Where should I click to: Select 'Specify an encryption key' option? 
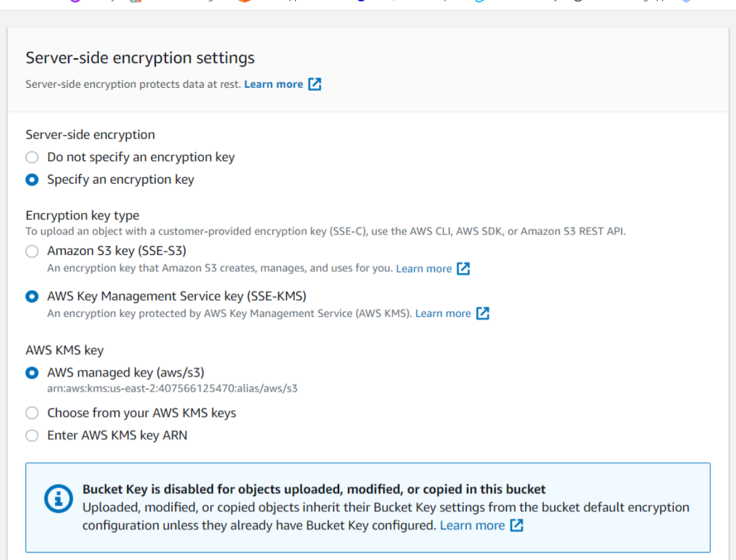pyautogui.click(x=32, y=180)
